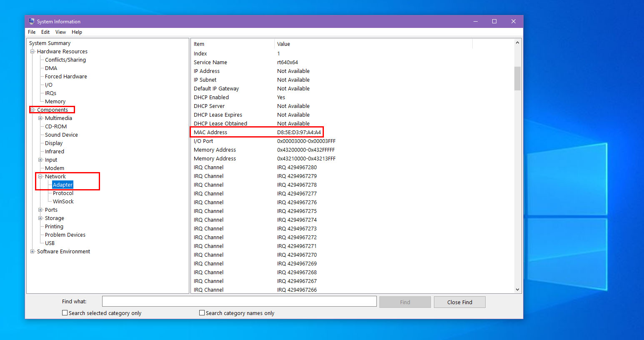This screenshot has width=644, height=340.
Task: Click the Item column header
Action: point(233,44)
